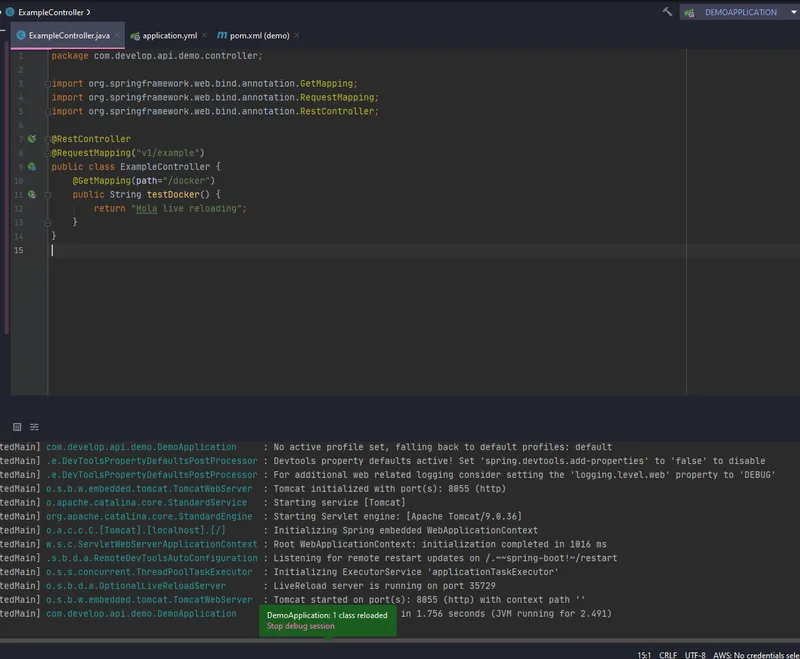Click the GetMapping import statement
The image size is (800, 659).
pyautogui.click(x=204, y=84)
